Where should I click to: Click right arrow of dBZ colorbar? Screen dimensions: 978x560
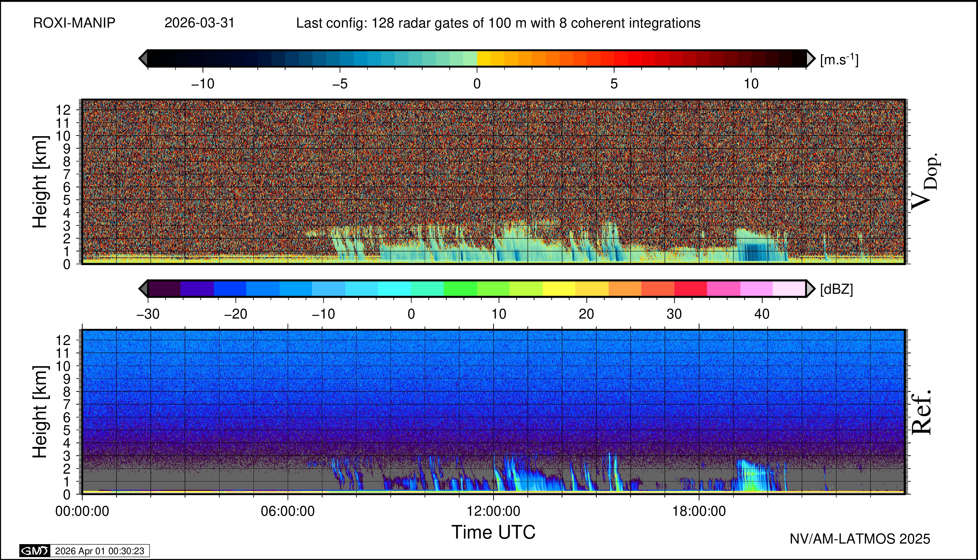(x=810, y=288)
